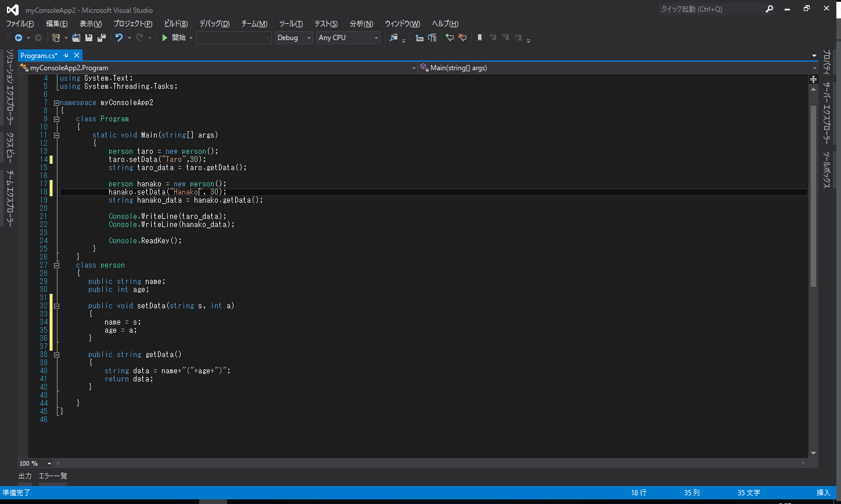Click the Undo arrow icon
This screenshot has height=504, width=841.
[x=118, y=38]
